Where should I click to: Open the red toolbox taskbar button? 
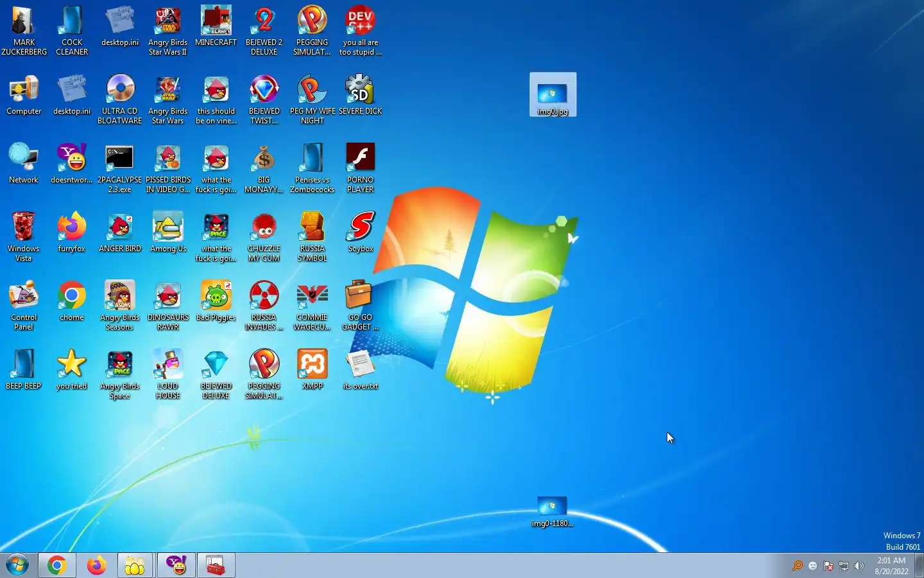coord(216,565)
